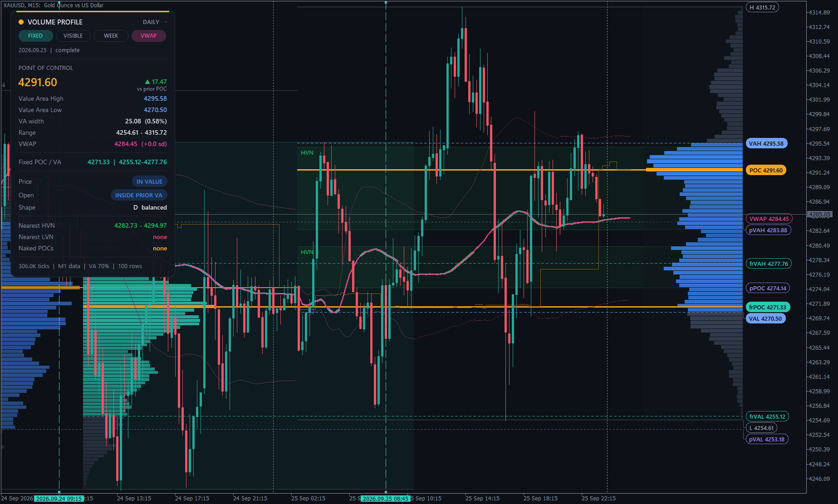Click the L 4254.61 low label
Screen dimensions: 838x504
pos(761,428)
